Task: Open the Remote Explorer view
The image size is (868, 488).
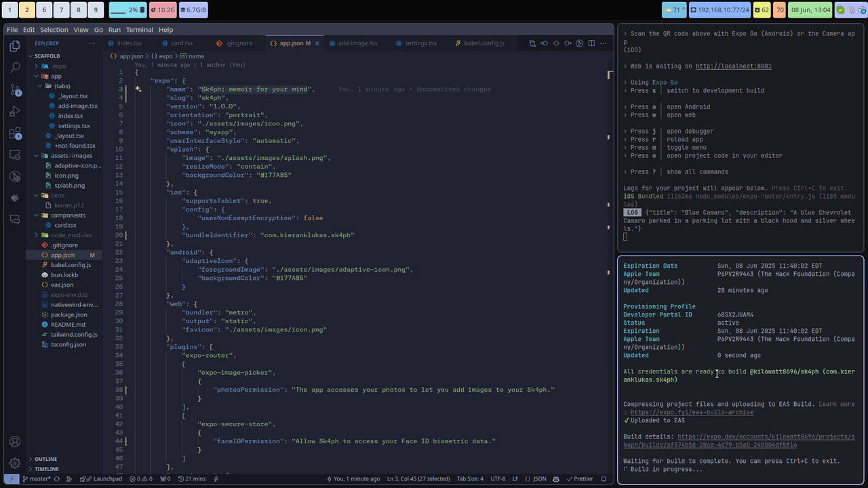Action: coord(15,155)
